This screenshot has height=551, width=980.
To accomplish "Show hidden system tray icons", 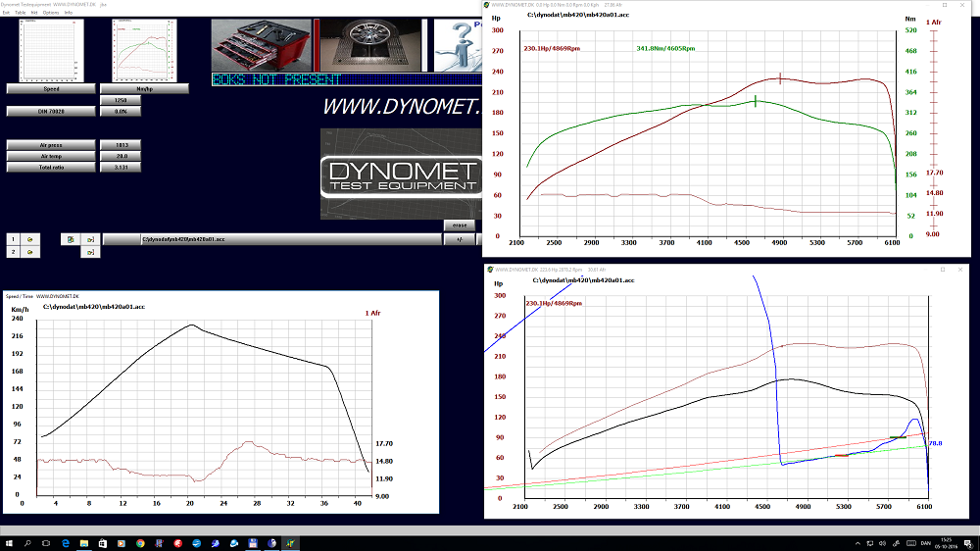I will click(x=857, y=543).
